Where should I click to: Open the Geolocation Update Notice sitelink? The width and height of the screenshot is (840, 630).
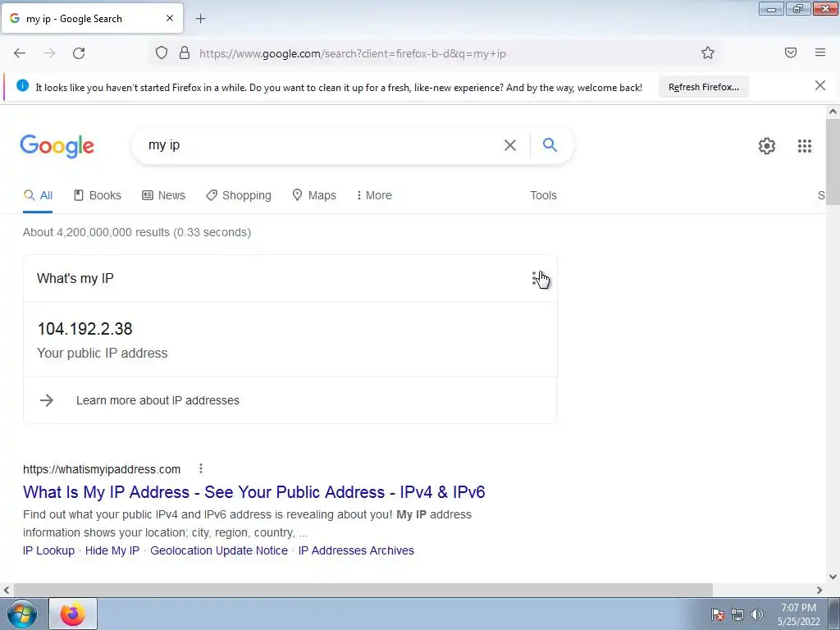218,550
